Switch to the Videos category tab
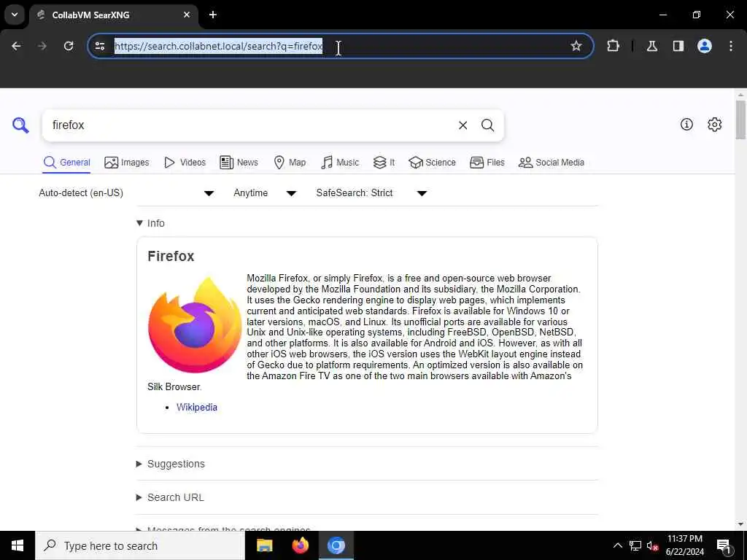 click(185, 163)
